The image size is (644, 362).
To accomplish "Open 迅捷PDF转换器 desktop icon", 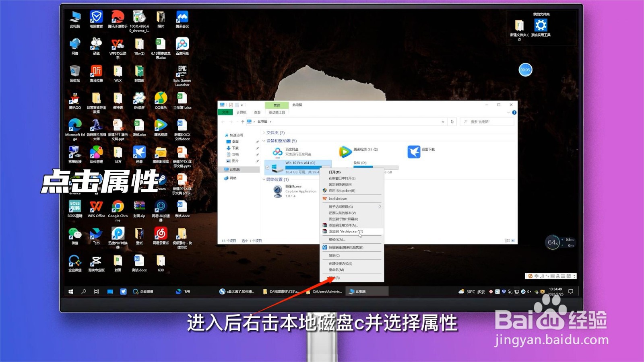I will coord(118,238).
